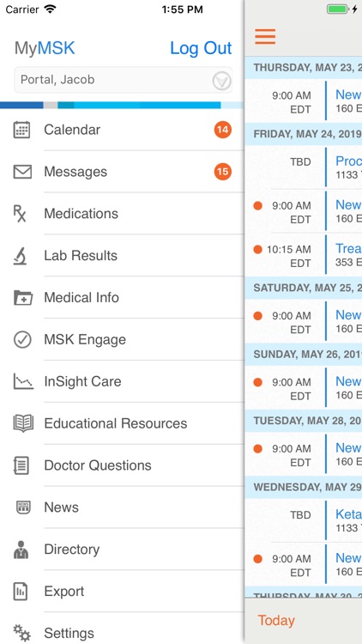This screenshot has width=362, height=644.
Task: Tap the Medical Info folder icon
Action: click(23, 297)
